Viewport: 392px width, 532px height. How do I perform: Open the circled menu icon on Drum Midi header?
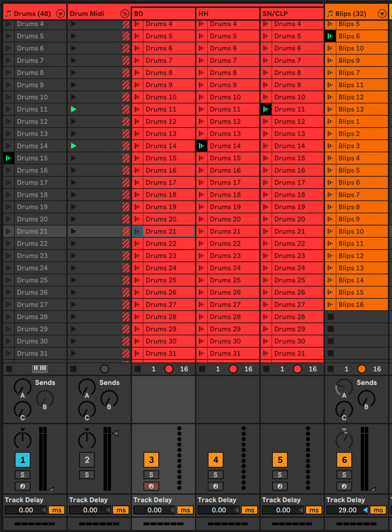[125, 13]
